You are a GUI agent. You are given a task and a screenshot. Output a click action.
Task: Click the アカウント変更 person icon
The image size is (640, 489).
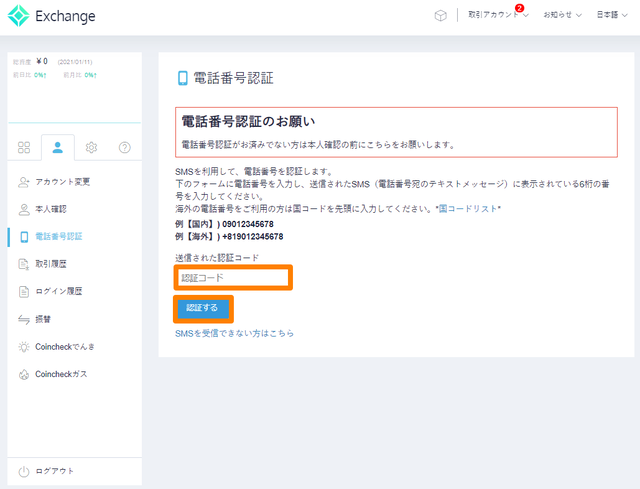pyautogui.click(x=24, y=182)
